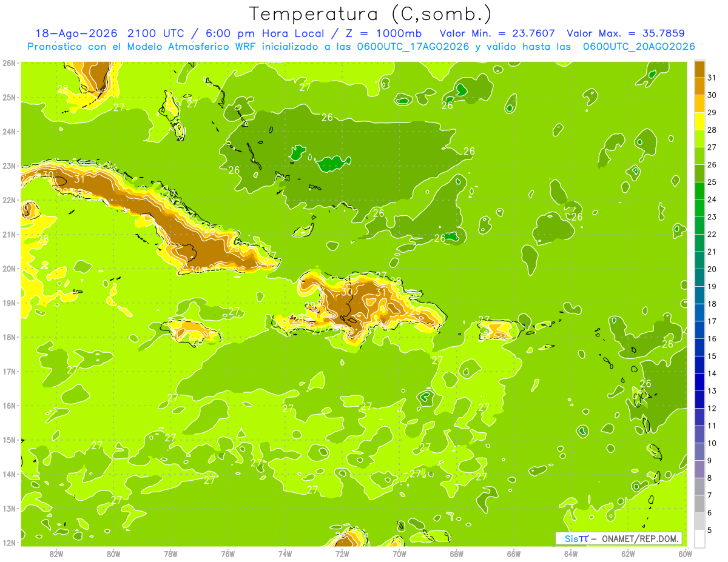
Task: Click the orange legend swatch between 30 and 31
Action: [699, 85]
